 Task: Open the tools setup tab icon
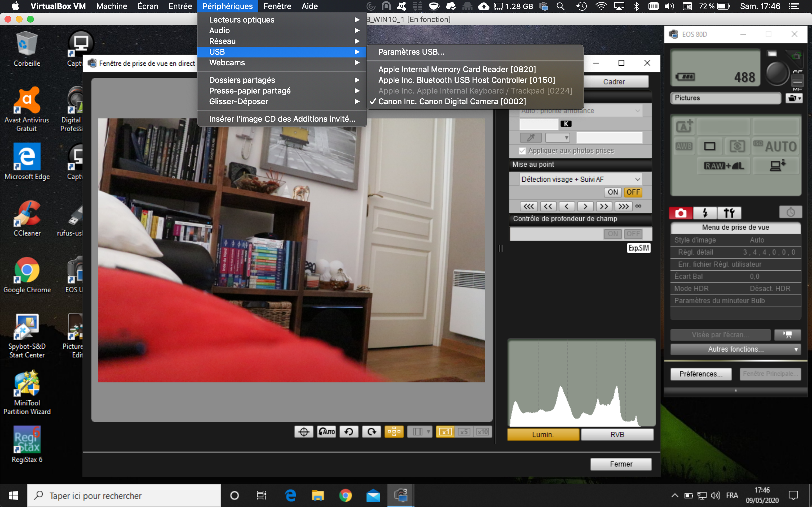tap(729, 213)
